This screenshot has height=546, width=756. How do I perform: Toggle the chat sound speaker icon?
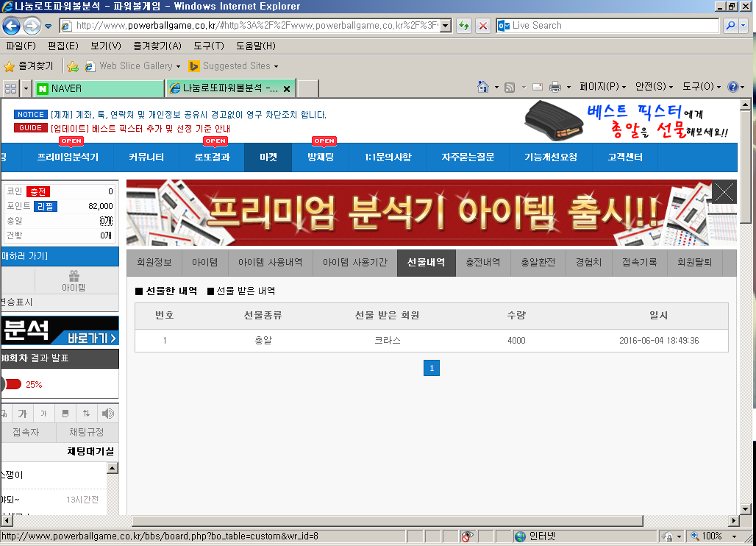pos(108,414)
